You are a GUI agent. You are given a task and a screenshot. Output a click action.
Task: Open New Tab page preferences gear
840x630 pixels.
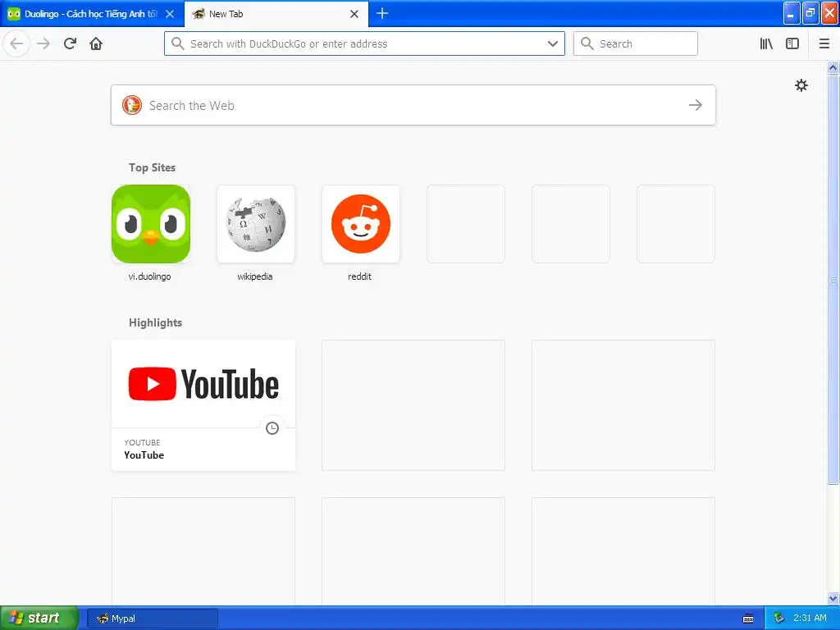[x=801, y=85]
